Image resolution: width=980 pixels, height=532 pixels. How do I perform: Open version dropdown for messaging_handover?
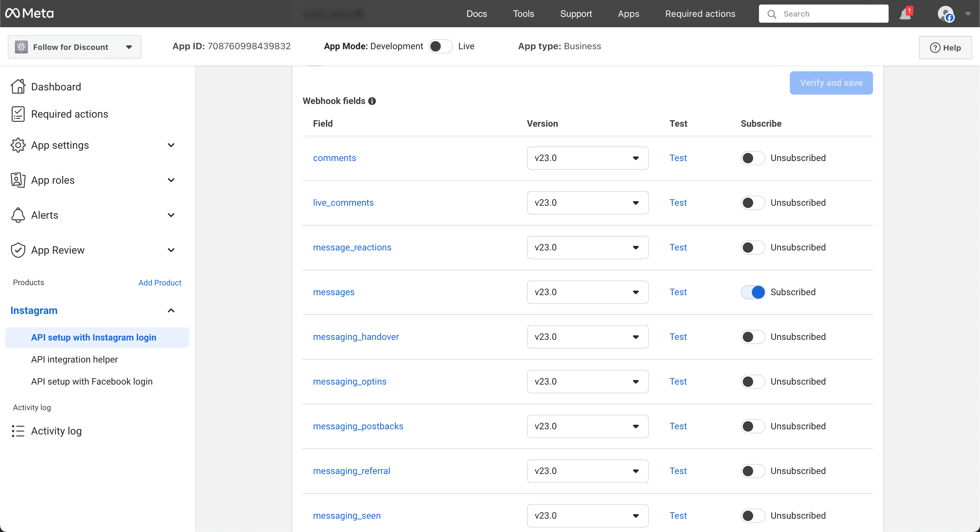click(x=588, y=337)
